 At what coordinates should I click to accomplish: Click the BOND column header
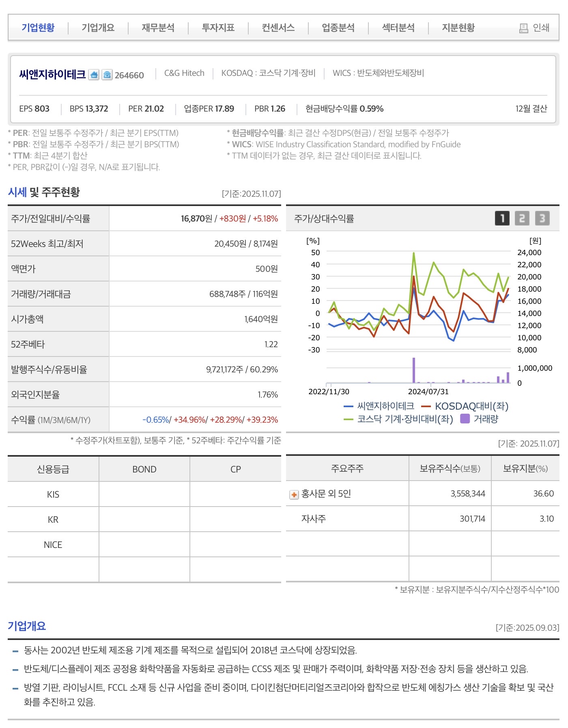click(144, 469)
